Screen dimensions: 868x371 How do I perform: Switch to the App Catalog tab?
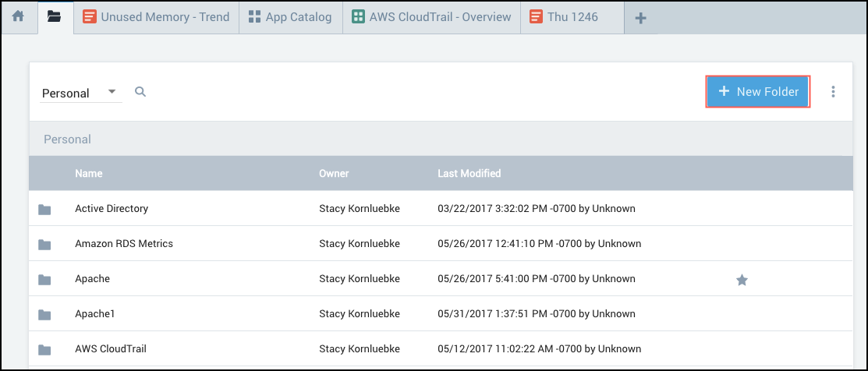click(x=290, y=17)
